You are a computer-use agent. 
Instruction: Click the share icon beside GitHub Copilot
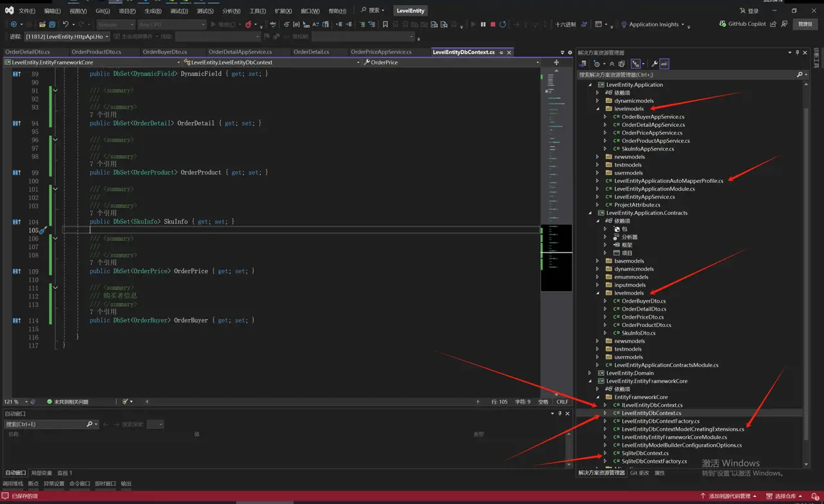(x=774, y=24)
